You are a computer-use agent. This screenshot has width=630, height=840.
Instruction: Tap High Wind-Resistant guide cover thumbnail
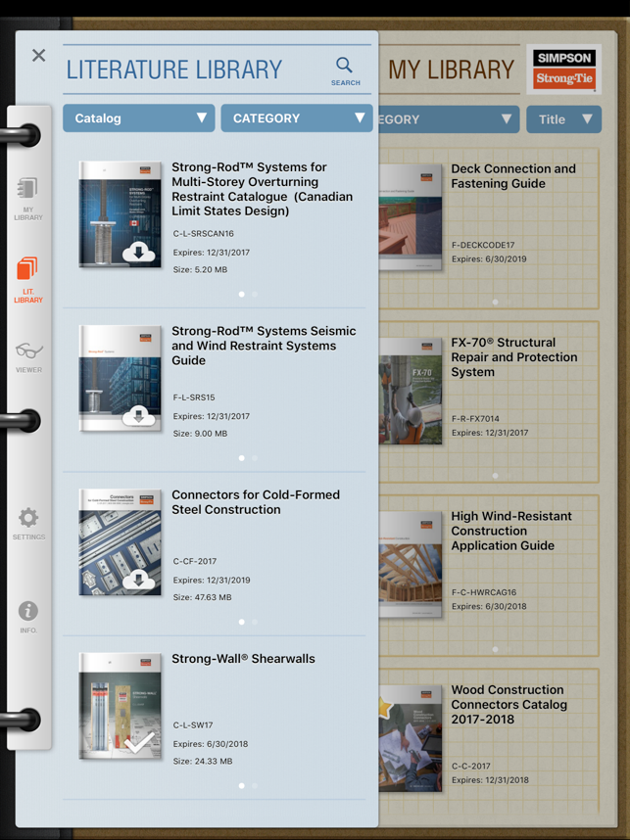coord(411,565)
